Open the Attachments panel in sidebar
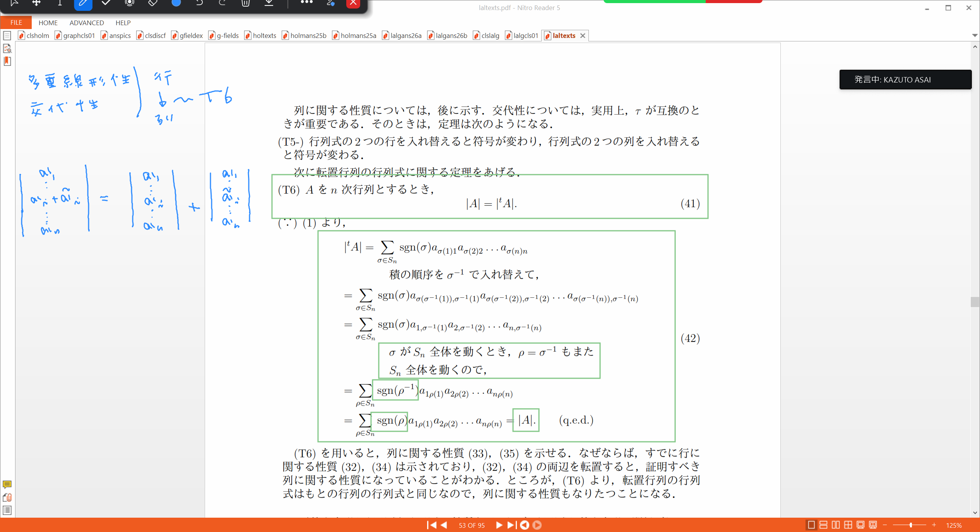Image resolution: width=980 pixels, height=532 pixels. pos(7,498)
